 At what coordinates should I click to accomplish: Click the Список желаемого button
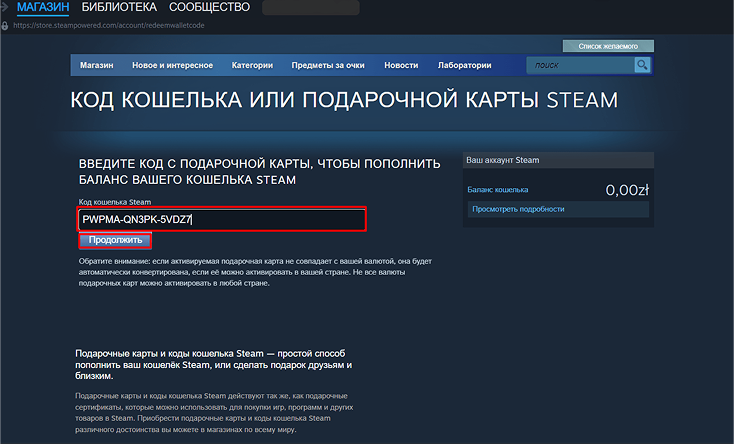pyautogui.click(x=608, y=46)
